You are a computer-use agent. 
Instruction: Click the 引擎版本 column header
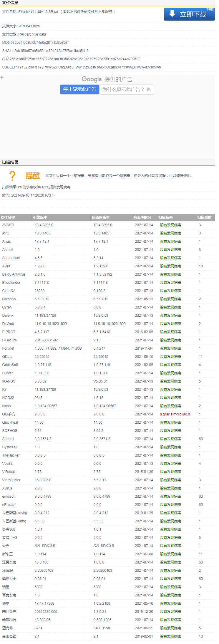click(x=40, y=217)
